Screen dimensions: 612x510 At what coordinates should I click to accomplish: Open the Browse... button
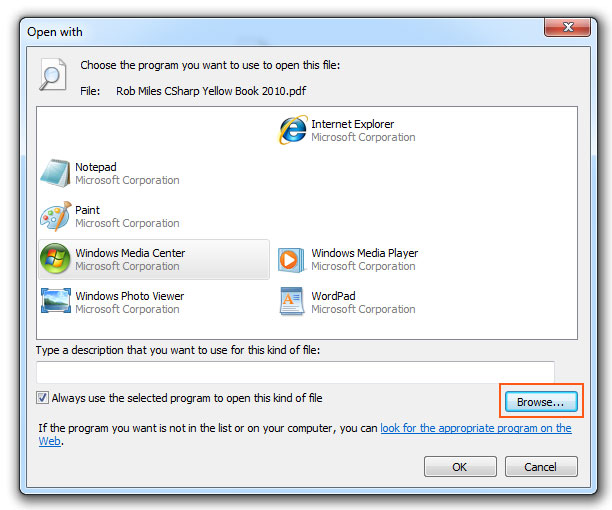point(541,402)
